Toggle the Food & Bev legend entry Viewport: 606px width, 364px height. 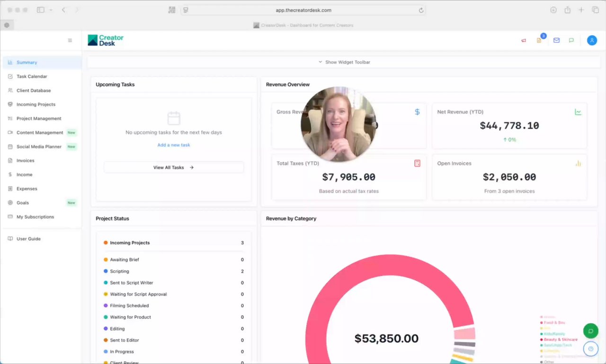click(x=553, y=322)
